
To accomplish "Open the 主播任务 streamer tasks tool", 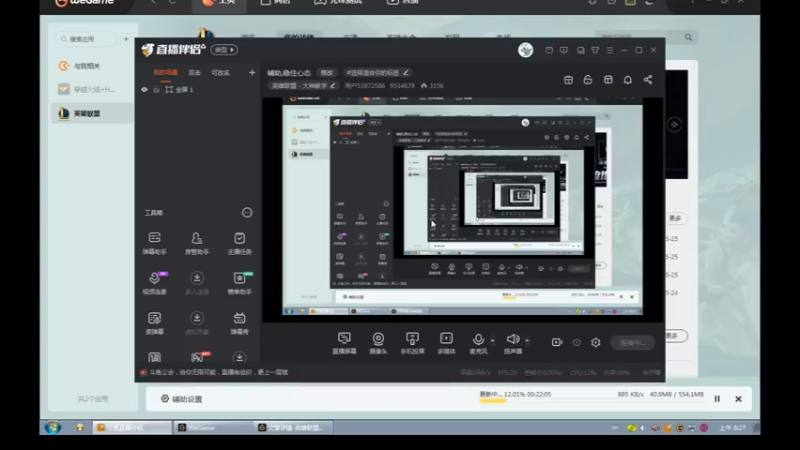I will click(239, 243).
